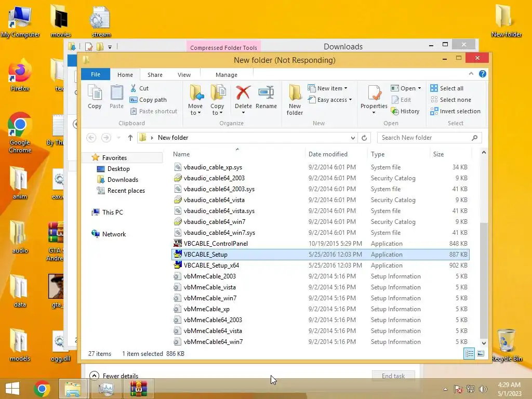Click the Up arrow navigation button
Screen dimensions: 532x399
coord(130,138)
